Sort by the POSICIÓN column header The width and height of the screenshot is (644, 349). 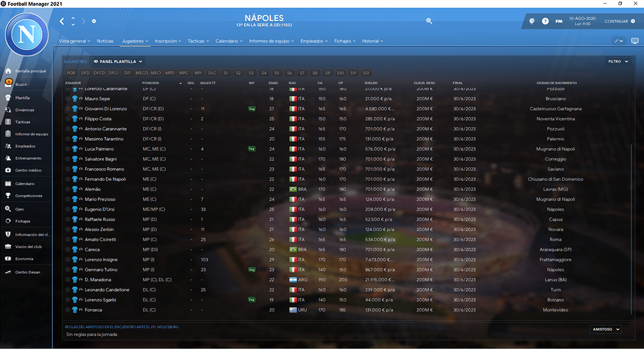coord(151,83)
